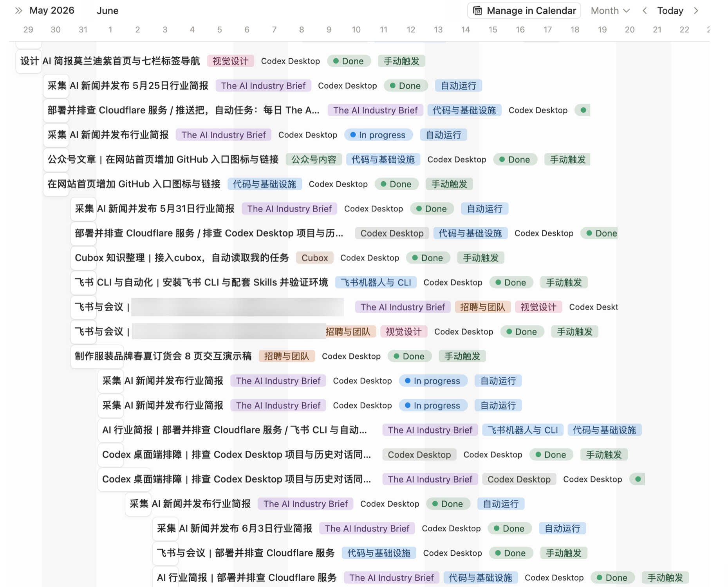Click Done status on 采集 AI 新闻并发布行业简报 row

(448, 504)
